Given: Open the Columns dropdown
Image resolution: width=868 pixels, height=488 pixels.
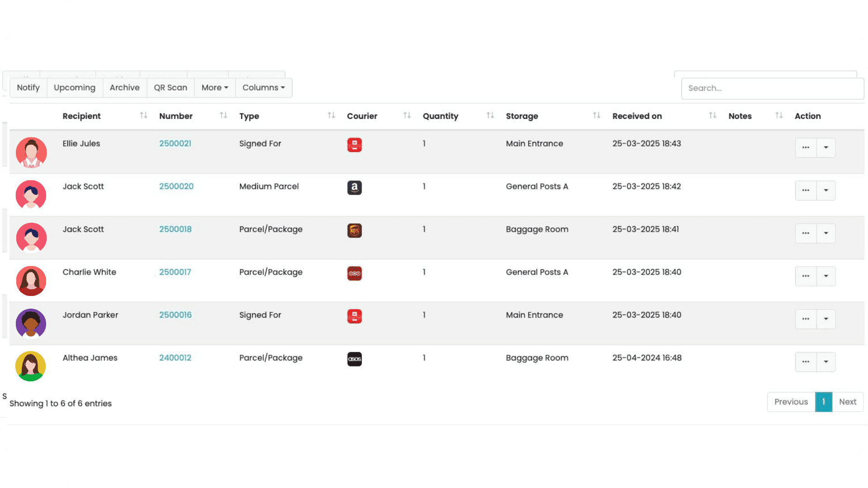Looking at the screenshot, I should (x=264, y=88).
